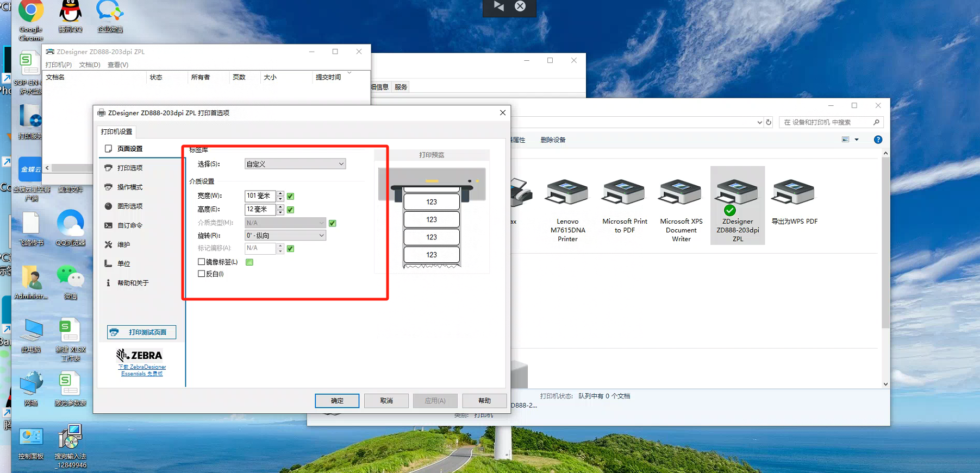The height and width of the screenshot is (473, 980).
Task: Click the 宽度 width value input field
Action: pyautogui.click(x=260, y=195)
